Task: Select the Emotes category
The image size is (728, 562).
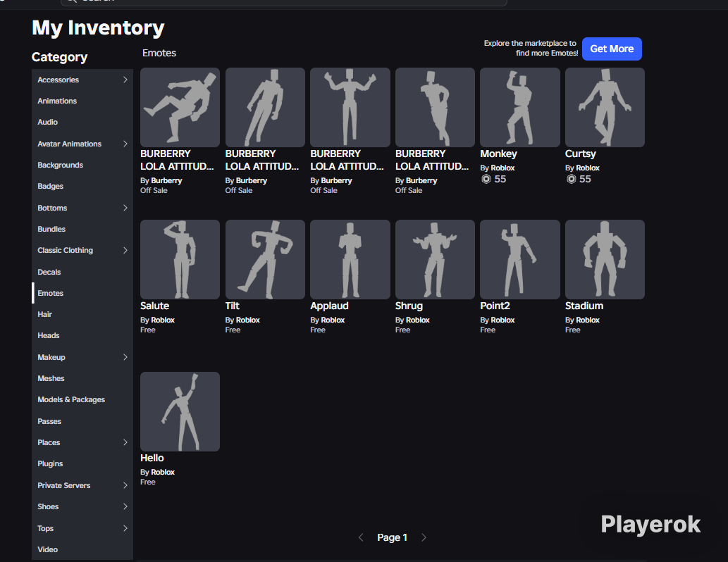Action: (82, 293)
